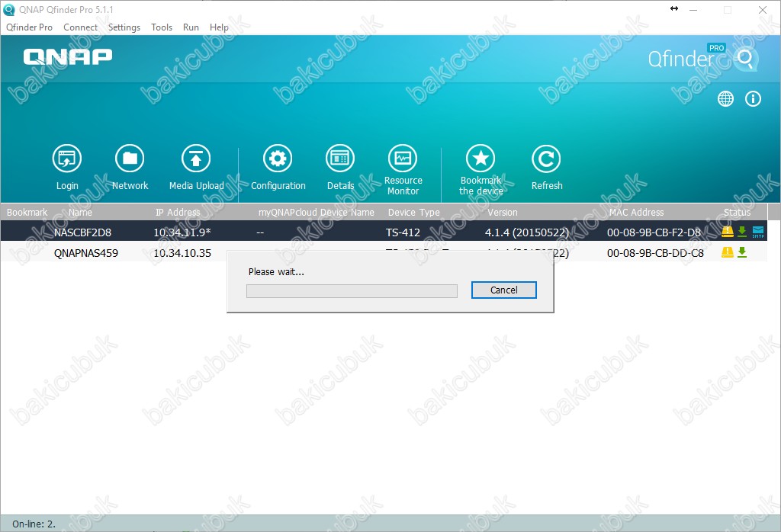Click the Qfinder title bar app icon

point(9,9)
